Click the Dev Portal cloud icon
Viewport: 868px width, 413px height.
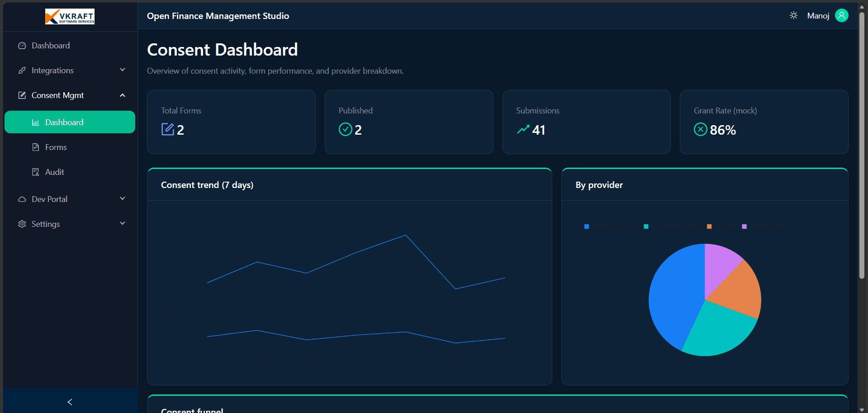pyautogui.click(x=22, y=199)
